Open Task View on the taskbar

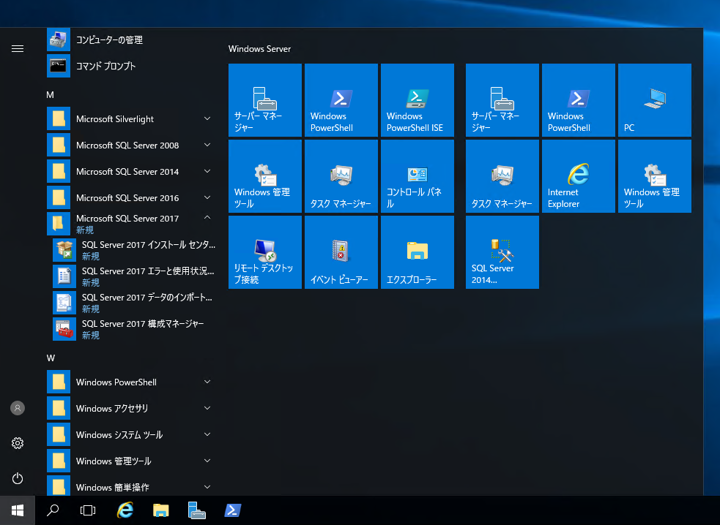coord(88,510)
